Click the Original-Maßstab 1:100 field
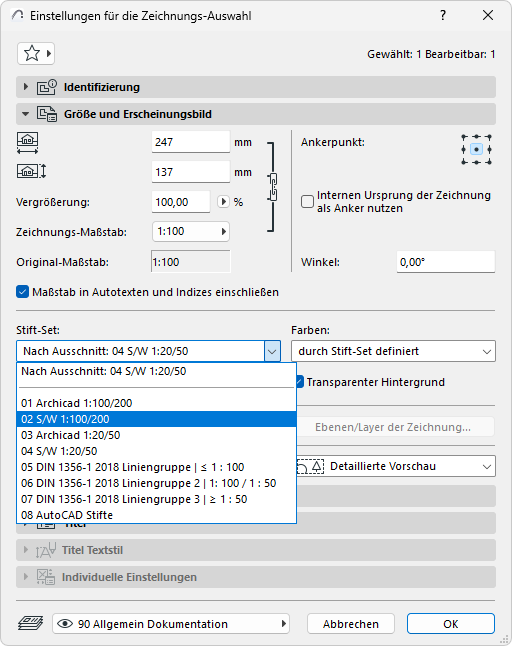Screen dimensions: 512x646 191,262
